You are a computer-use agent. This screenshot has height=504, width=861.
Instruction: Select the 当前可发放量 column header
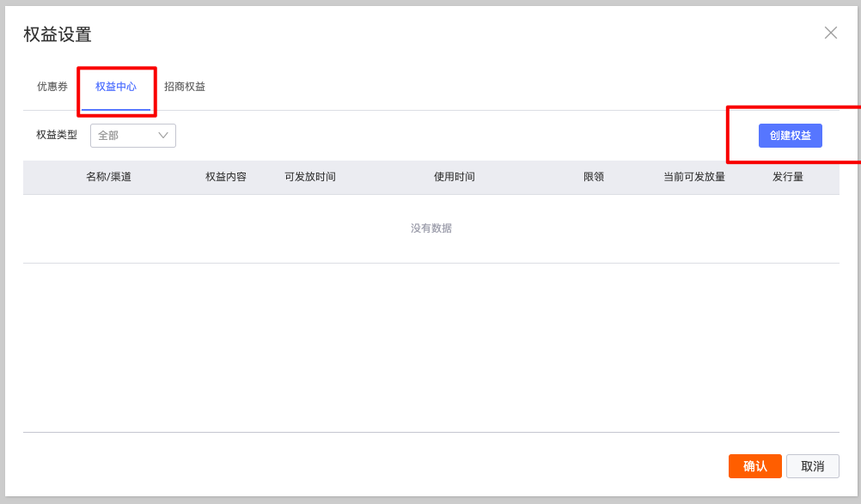click(694, 177)
